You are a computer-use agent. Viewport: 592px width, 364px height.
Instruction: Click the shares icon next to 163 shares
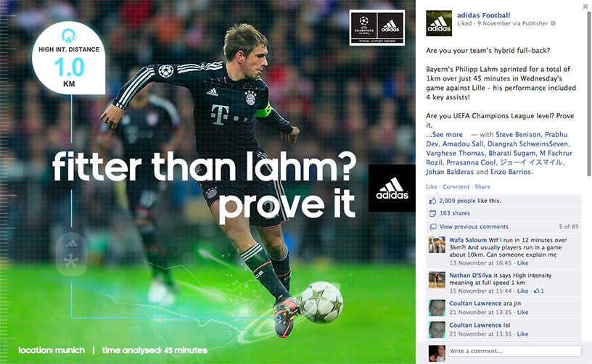(x=432, y=213)
